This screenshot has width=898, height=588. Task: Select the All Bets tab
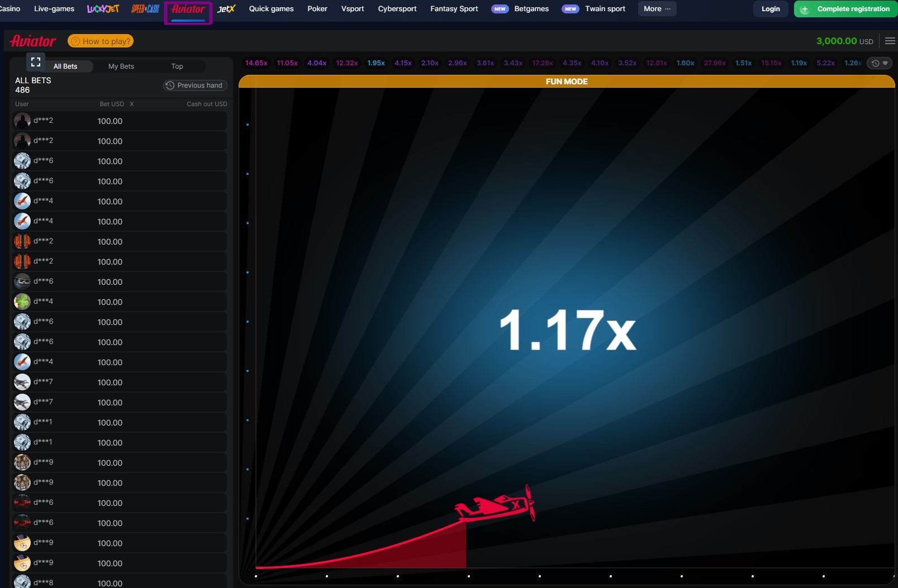[65, 66]
